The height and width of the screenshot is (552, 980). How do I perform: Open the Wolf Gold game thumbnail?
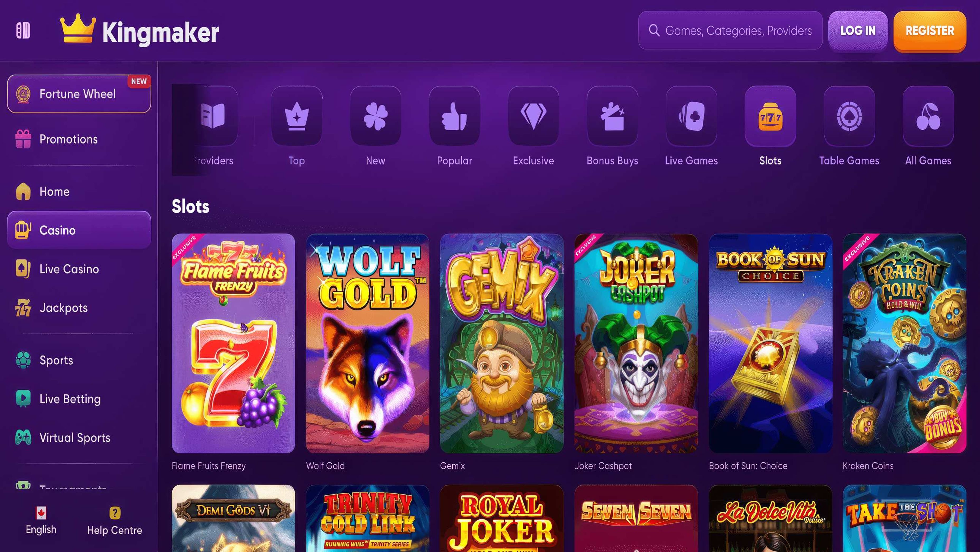(367, 343)
